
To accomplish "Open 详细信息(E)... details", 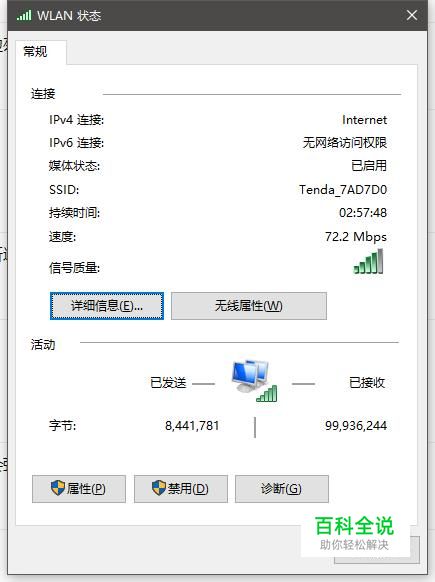I will tap(107, 306).
